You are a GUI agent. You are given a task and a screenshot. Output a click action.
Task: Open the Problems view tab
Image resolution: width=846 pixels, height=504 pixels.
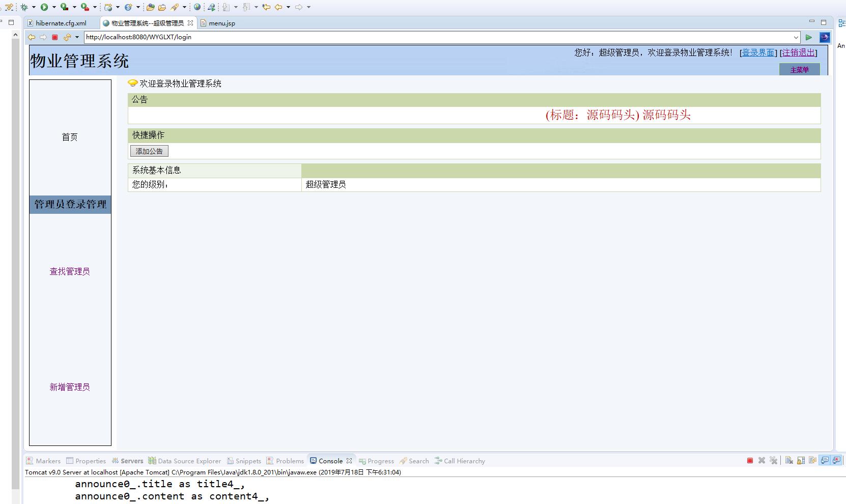tap(285, 461)
